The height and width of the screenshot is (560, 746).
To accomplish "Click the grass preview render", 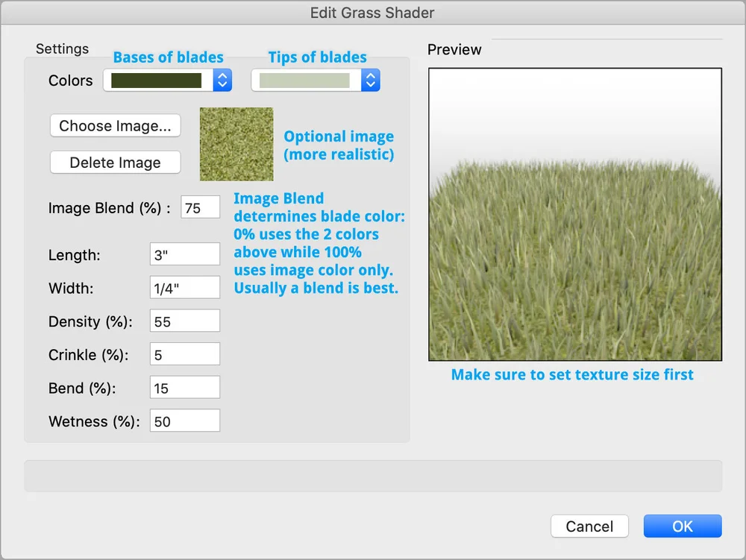I will tap(574, 213).
